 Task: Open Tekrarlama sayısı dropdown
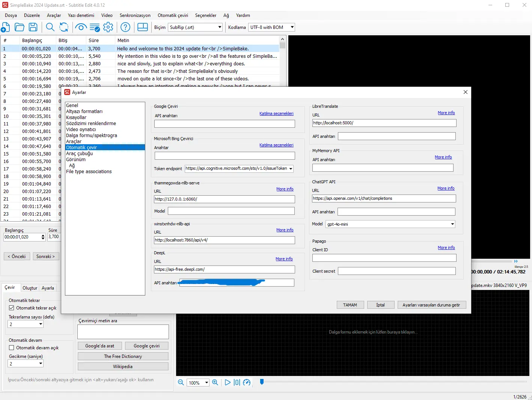[26, 324]
